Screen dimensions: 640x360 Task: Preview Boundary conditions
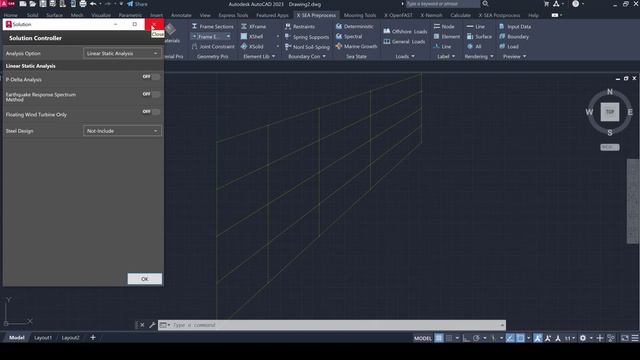[513, 36]
